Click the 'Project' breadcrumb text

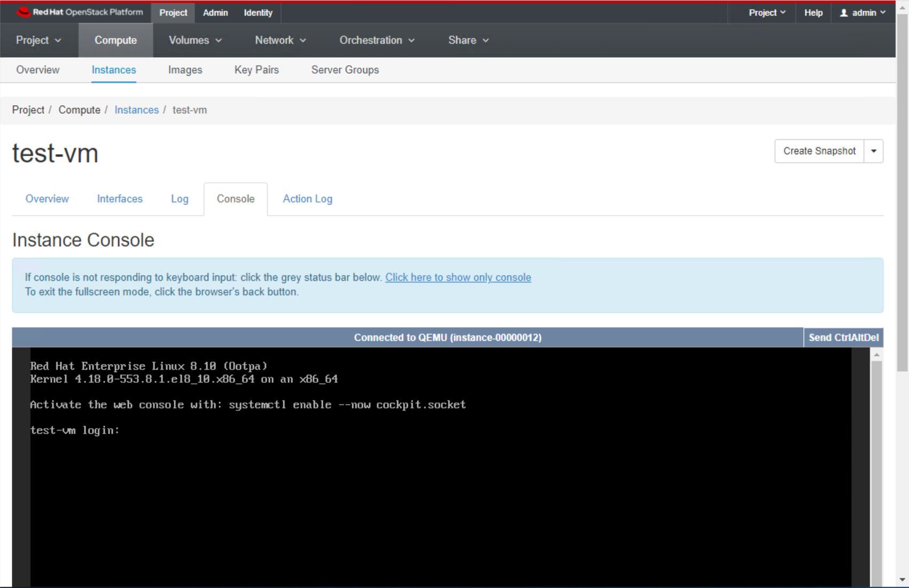[x=28, y=110]
